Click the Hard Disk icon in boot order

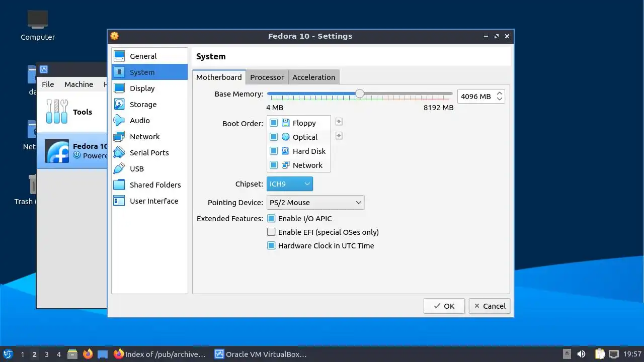tap(285, 151)
